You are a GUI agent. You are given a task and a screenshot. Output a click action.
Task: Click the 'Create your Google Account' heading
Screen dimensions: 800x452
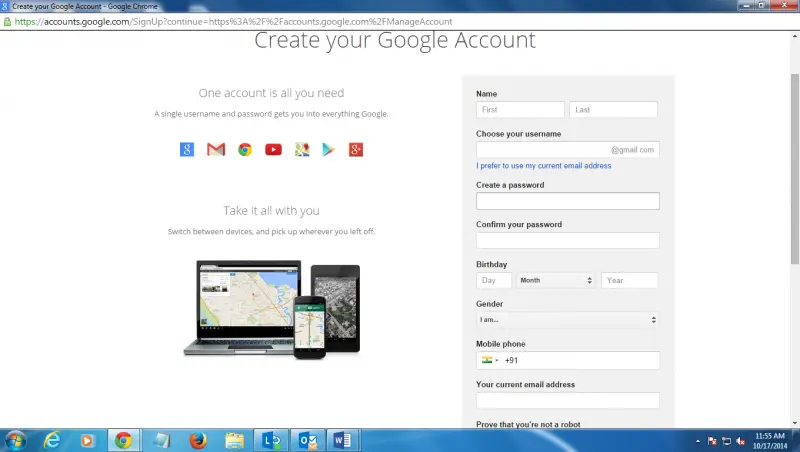click(x=395, y=40)
